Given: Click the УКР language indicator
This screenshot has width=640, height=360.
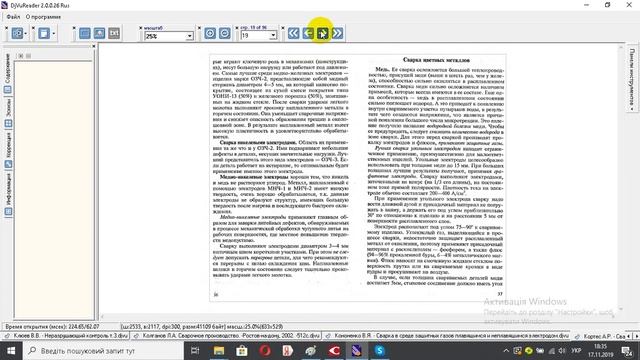Looking at the screenshot, I should pos(576,351).
